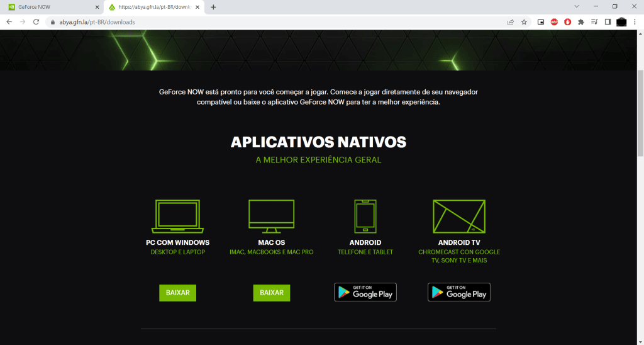
Task: Open the tab search dropdown arrow
Action: pyautogui.click(x=577, y=6)
